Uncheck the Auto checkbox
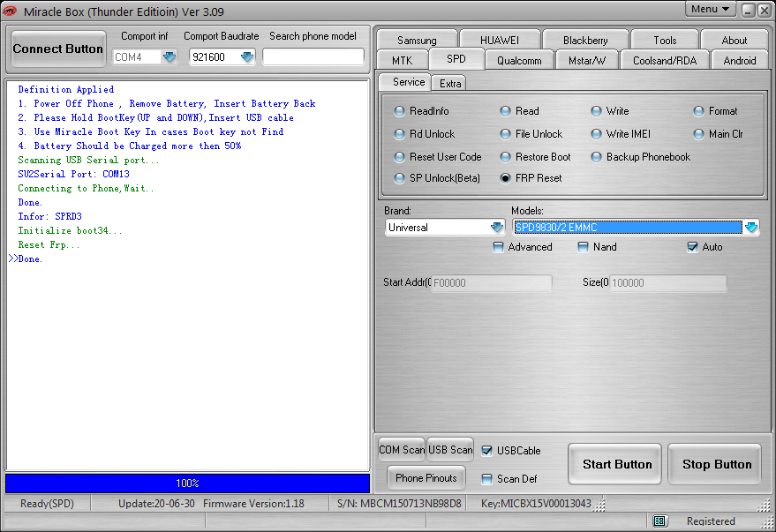 (692, 247)
